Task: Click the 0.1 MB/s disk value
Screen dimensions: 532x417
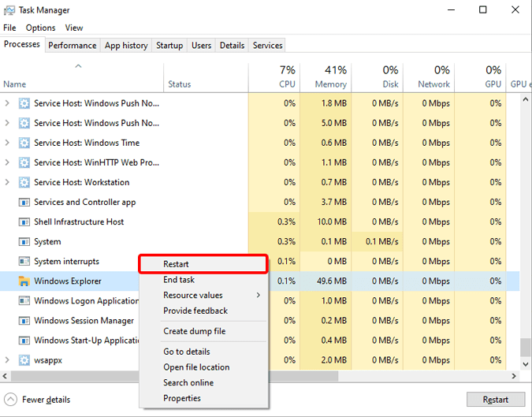Action: click(381, 241)
